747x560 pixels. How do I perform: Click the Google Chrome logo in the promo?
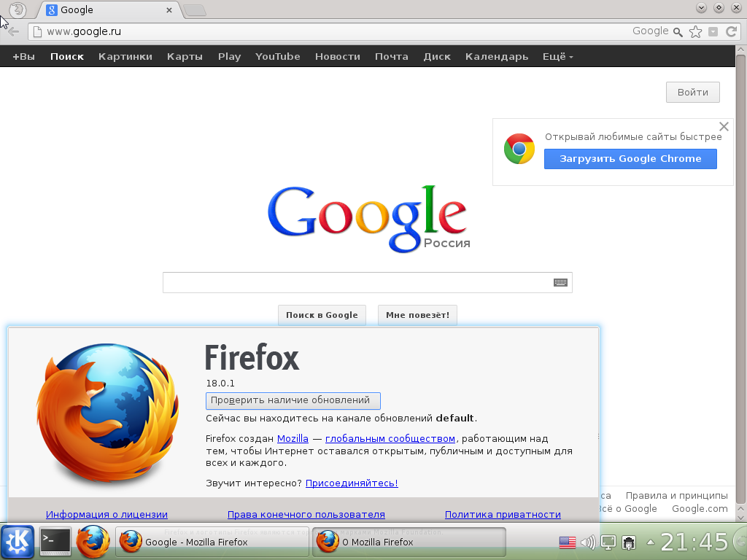point(519,149)
